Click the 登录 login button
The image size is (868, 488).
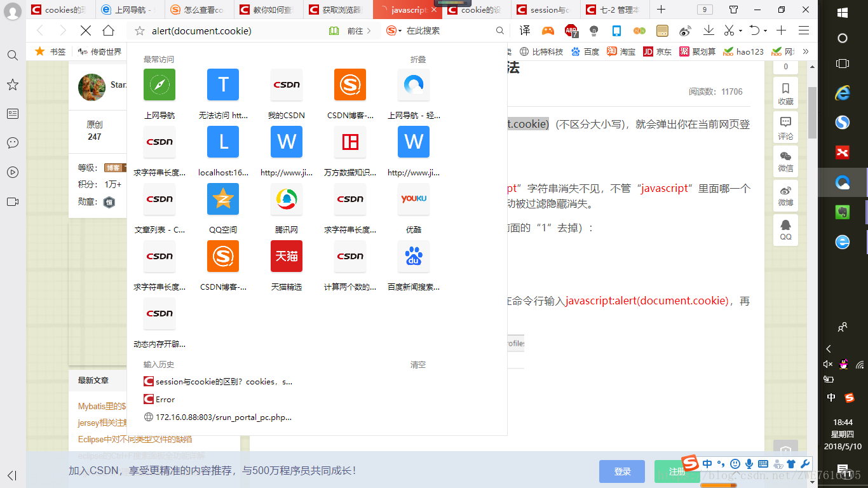tap(623, 471)
